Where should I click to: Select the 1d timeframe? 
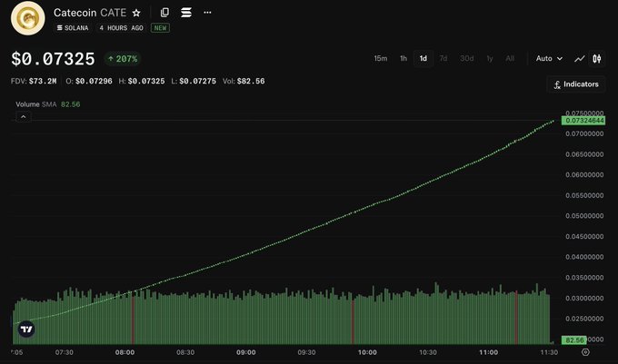coord(424,59)
